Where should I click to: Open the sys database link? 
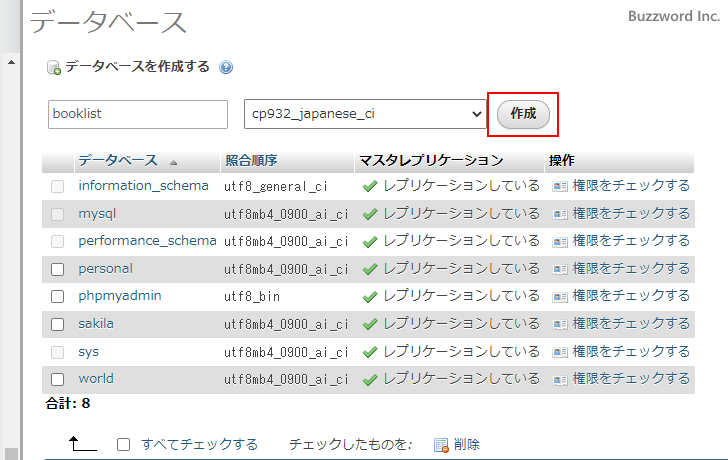[x=88, y=352]
